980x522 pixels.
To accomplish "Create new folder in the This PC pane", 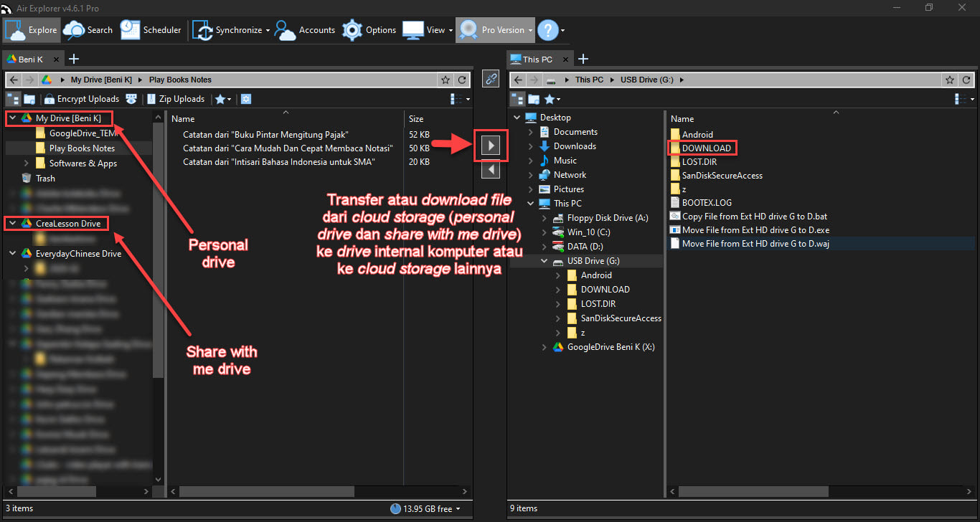I will 534,99.
